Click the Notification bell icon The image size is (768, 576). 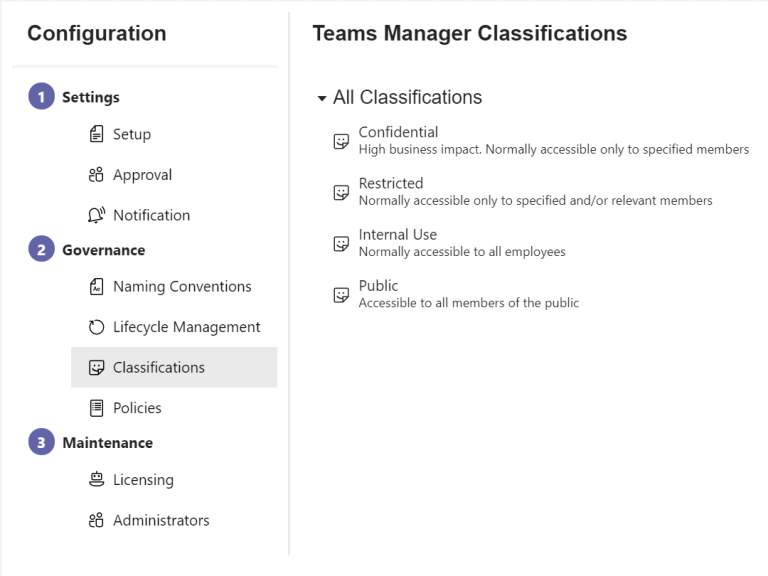point(97,215)
